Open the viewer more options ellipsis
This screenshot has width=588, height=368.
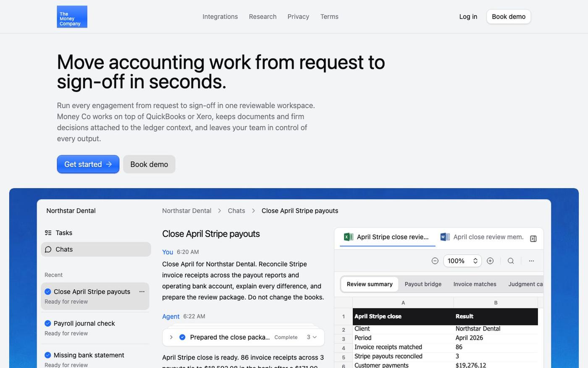pos(531,261)
